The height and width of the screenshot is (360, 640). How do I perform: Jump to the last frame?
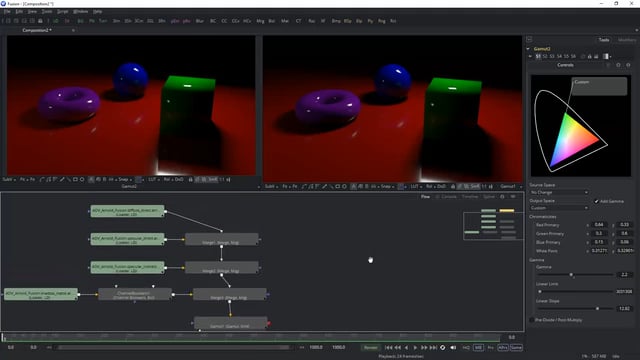[433, 347]
